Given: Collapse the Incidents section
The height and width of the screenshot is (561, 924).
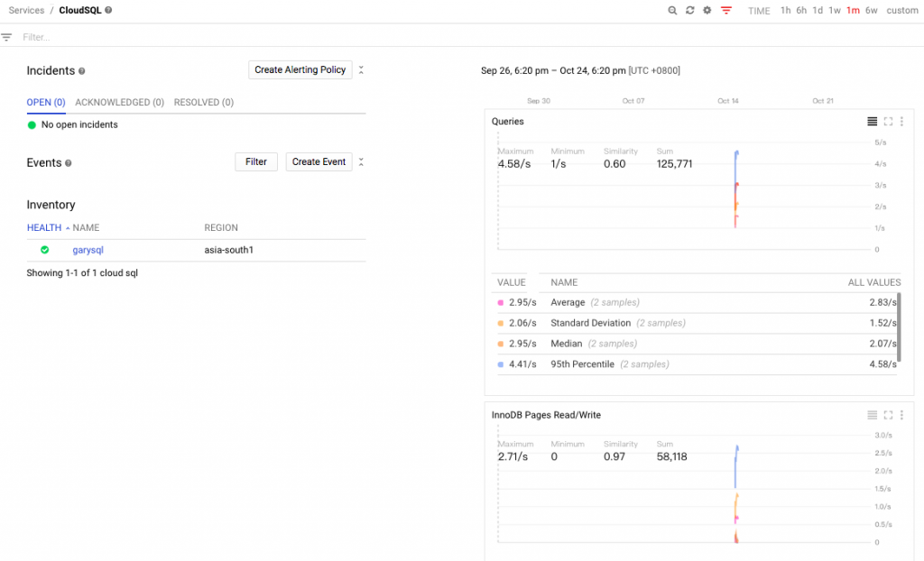Looking at the screenshot, I should [x=361, y=70].
